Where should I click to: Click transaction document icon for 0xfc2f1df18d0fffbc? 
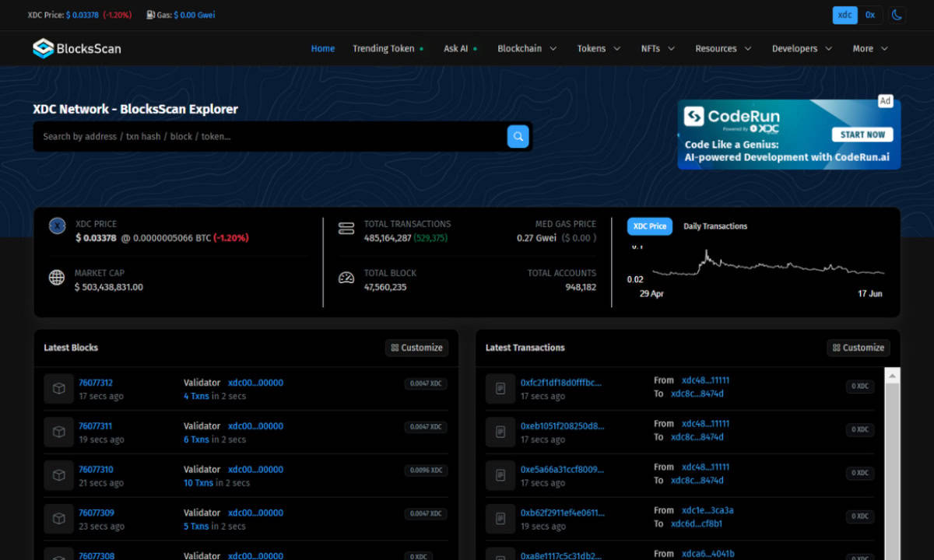pos(500,389)
